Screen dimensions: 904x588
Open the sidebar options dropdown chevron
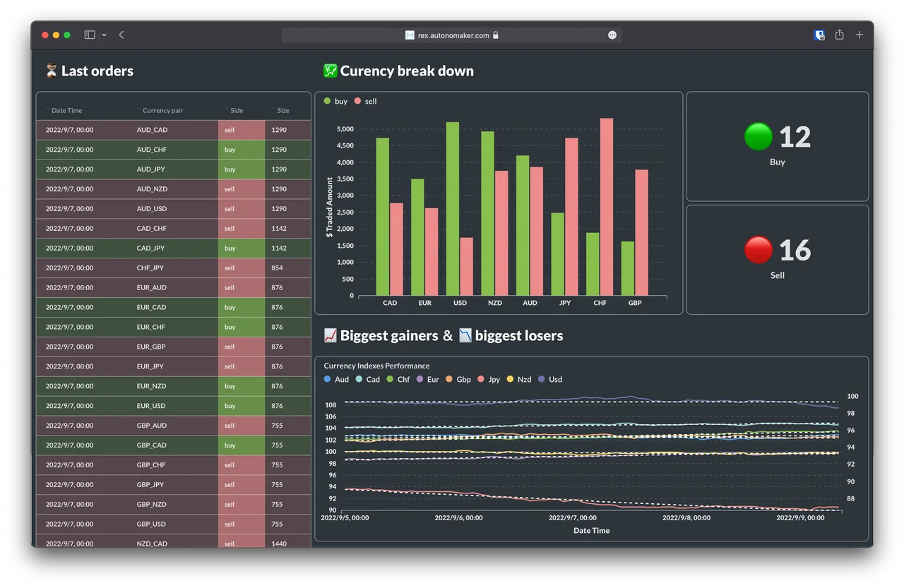pos(104,35)
